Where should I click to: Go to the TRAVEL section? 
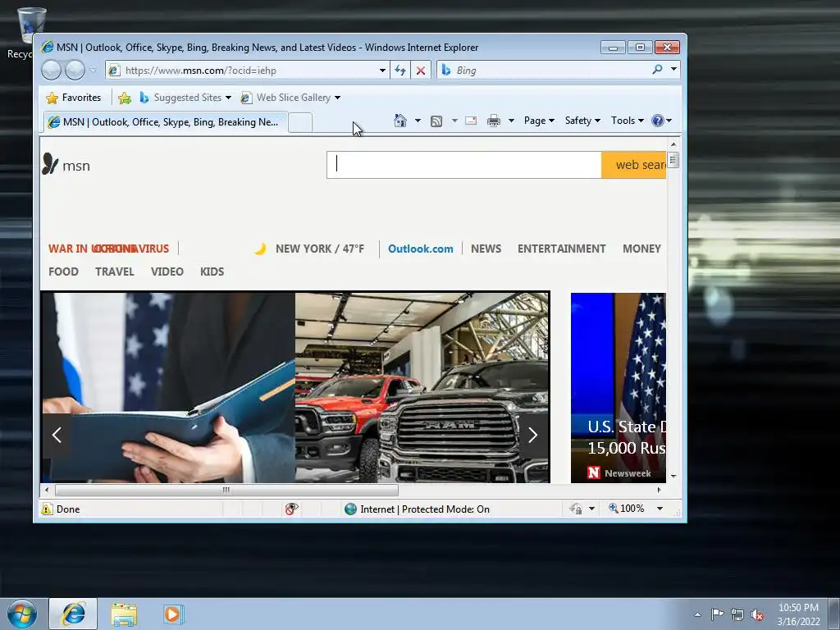click(115, 272)
